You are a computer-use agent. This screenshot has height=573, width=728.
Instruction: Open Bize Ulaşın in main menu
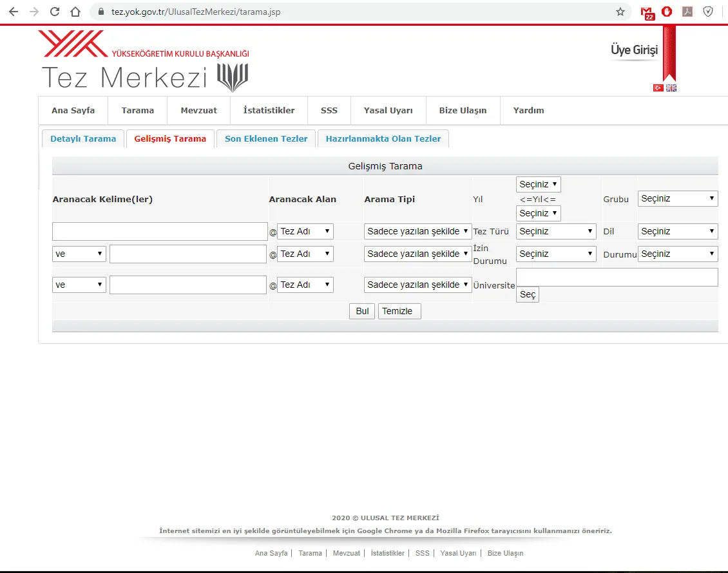(x=463, y=111)
